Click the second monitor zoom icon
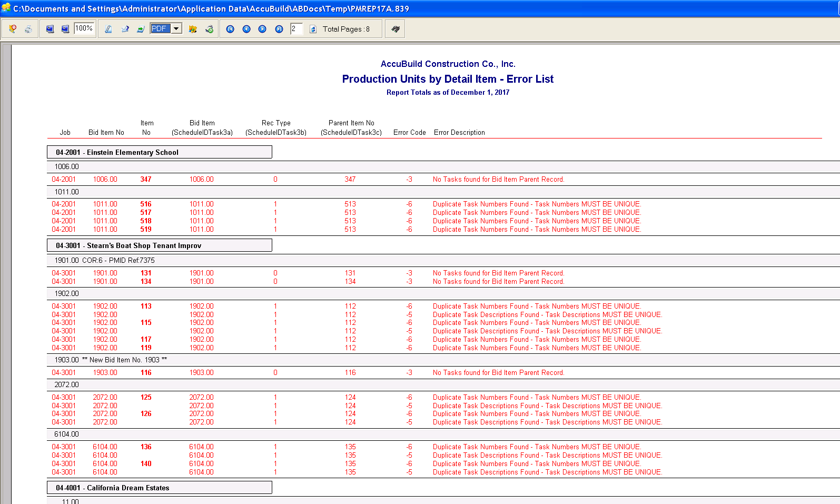 65,29
